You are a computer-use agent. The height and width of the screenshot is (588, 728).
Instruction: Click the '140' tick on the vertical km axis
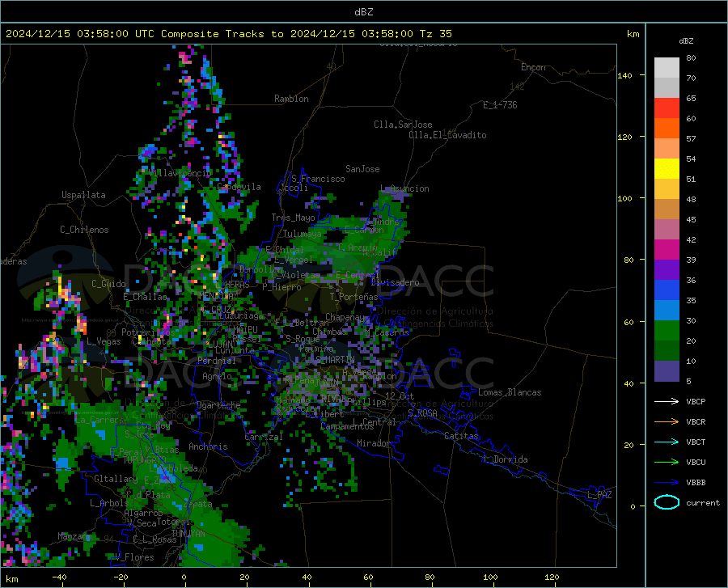click(x=624, y=75)
